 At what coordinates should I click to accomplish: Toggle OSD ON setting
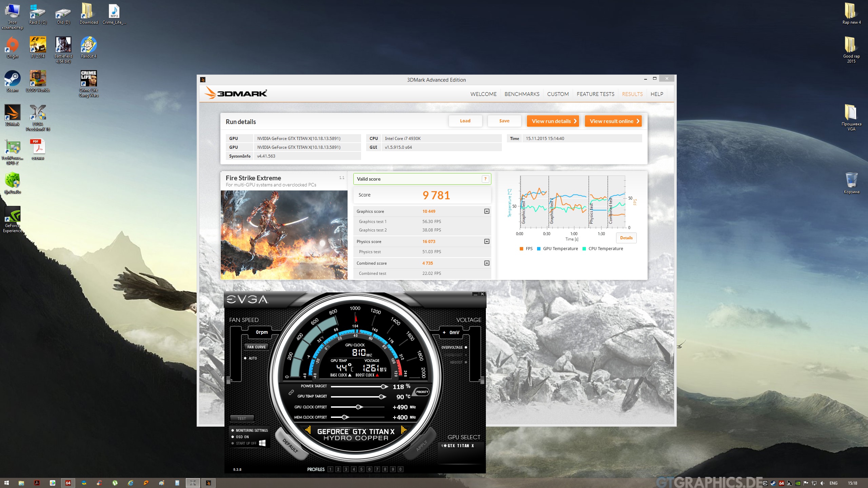pyautogui.click(x=233, y=437)
